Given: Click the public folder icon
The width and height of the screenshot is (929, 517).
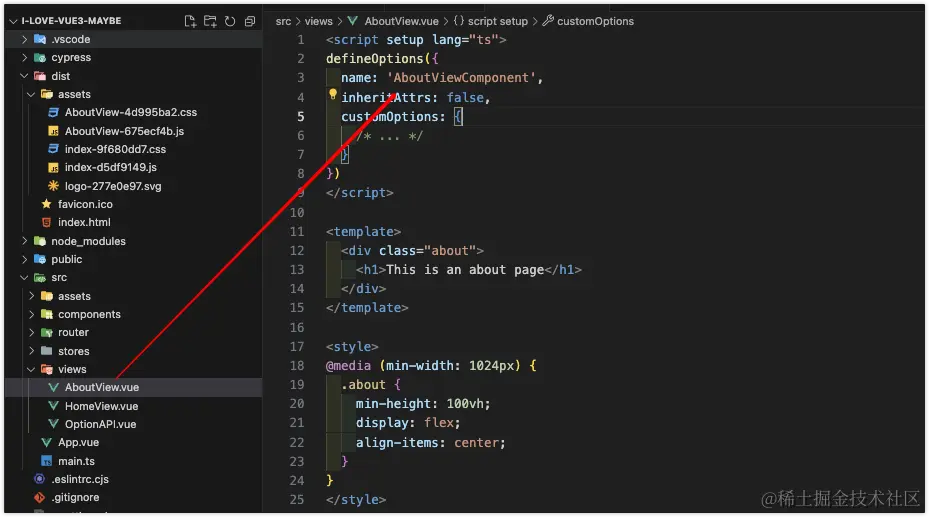Looking at the screenshot, I should click(40, 259).
